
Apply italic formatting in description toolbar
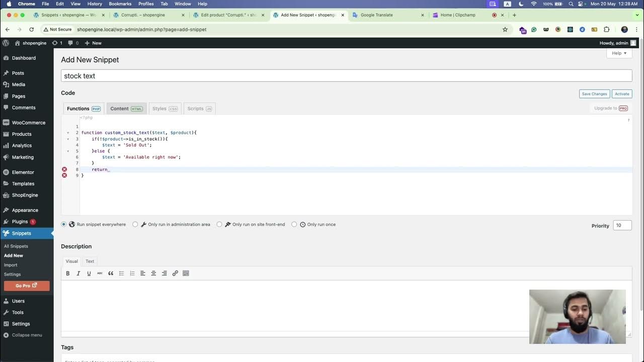pos(78,273)
